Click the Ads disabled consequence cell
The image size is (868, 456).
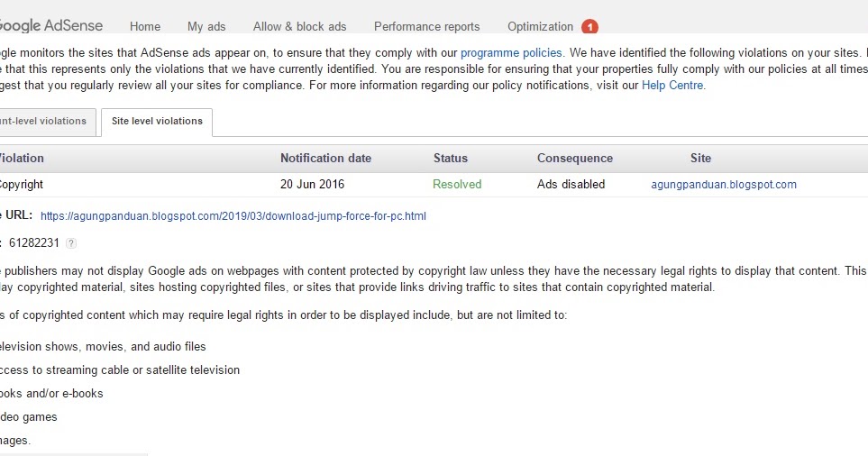pos(571,184)
